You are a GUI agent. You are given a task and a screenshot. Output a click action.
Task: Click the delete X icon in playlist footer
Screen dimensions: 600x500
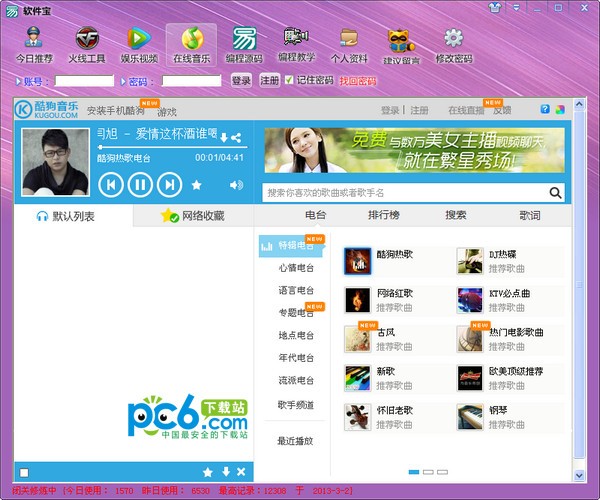[241, 472]
